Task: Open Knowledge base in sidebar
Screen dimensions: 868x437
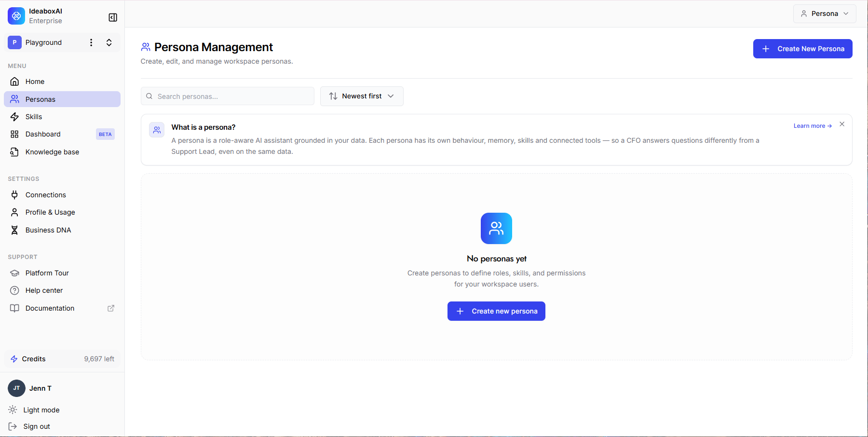Action: (x=62, y=152)
